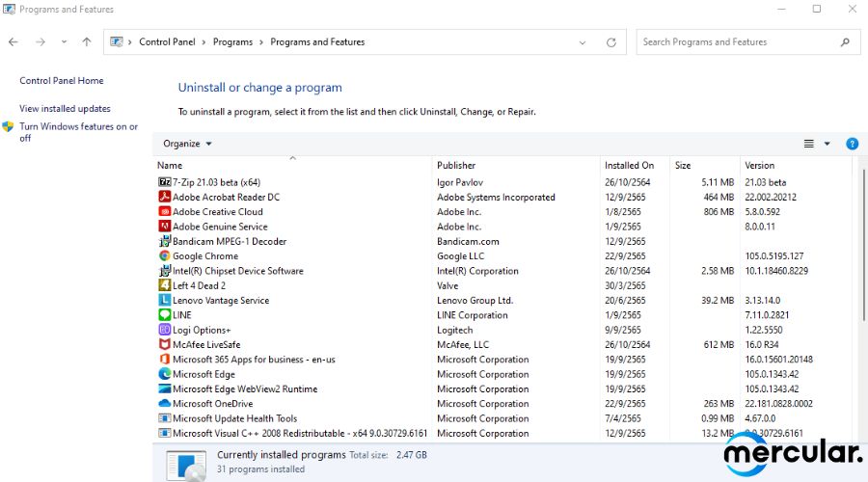
Task: Click the Intel Chipset Device Software icon
Action: (x=164, y=271)
